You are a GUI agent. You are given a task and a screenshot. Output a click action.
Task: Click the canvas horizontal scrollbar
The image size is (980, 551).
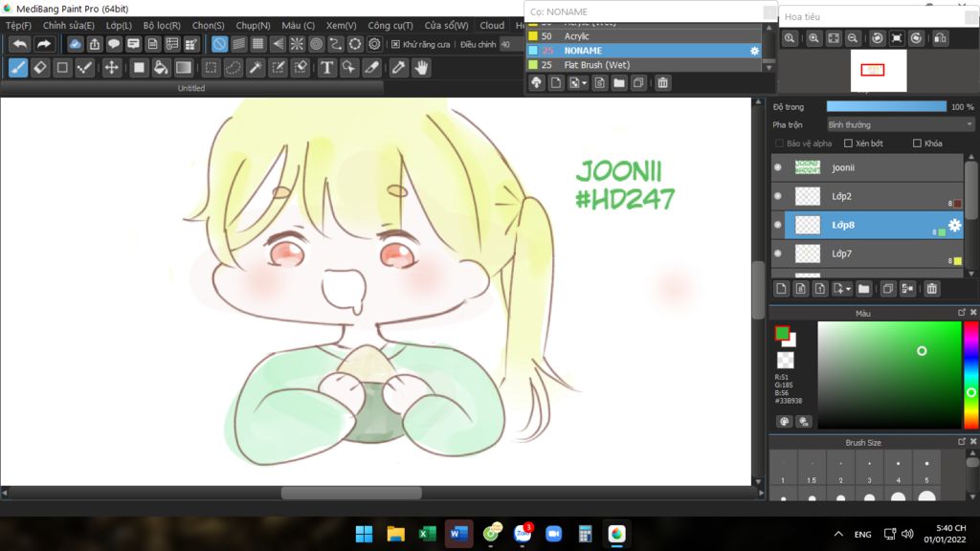pyautogui.click(x=351, y=493)
